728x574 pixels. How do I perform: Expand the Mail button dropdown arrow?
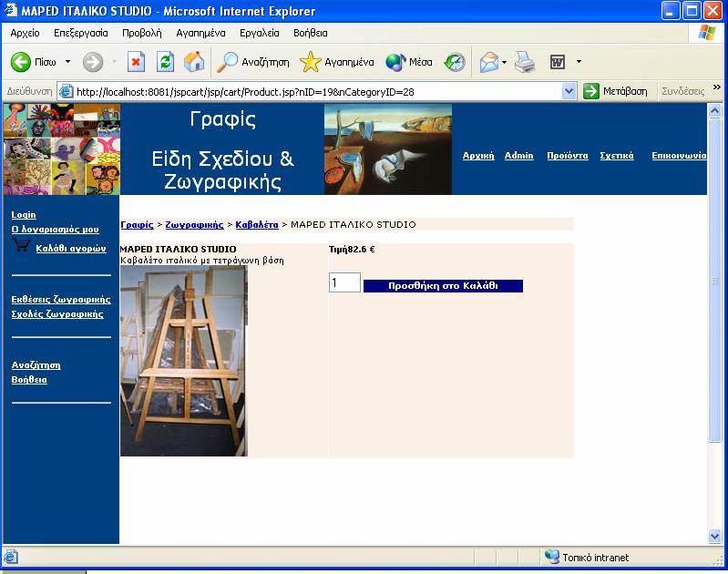pyautogui.click(x=504, y=62)
